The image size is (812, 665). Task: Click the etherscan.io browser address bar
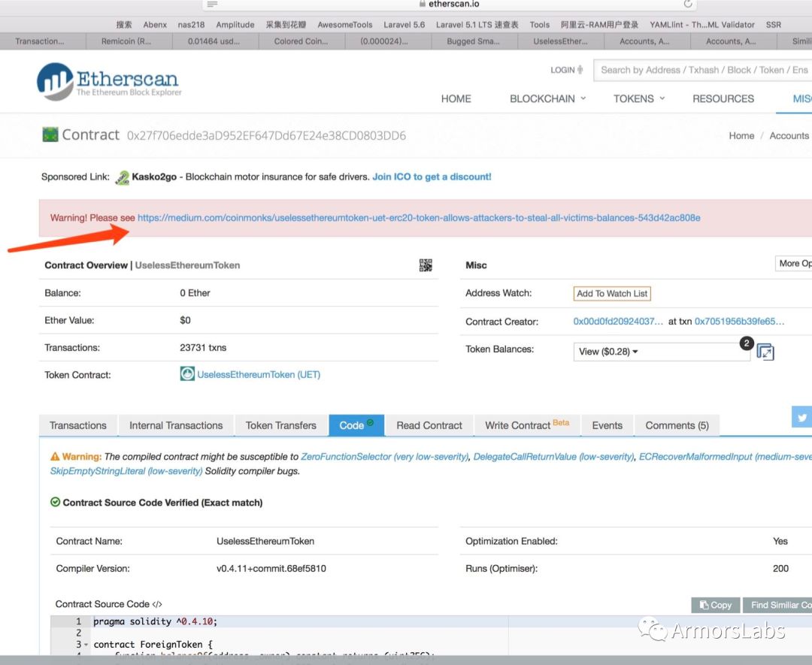pos(450,5)
